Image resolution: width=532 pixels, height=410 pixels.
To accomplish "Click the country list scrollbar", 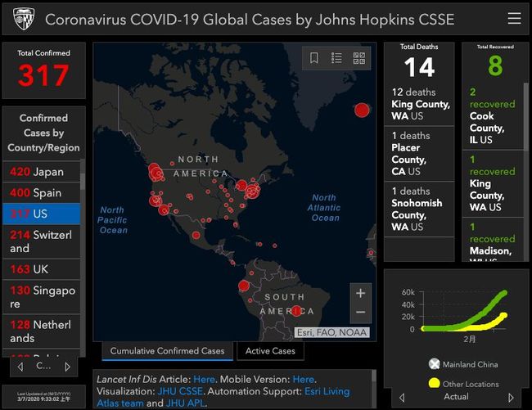I will [83, 181].
